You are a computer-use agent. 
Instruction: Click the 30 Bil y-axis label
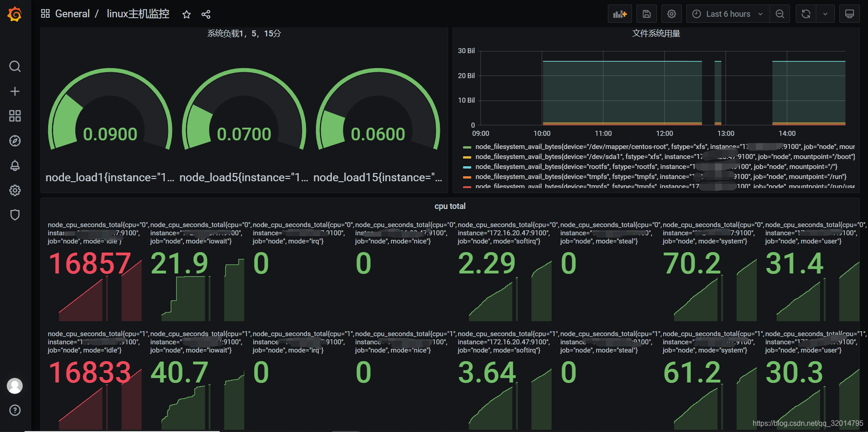coord(466,51)
